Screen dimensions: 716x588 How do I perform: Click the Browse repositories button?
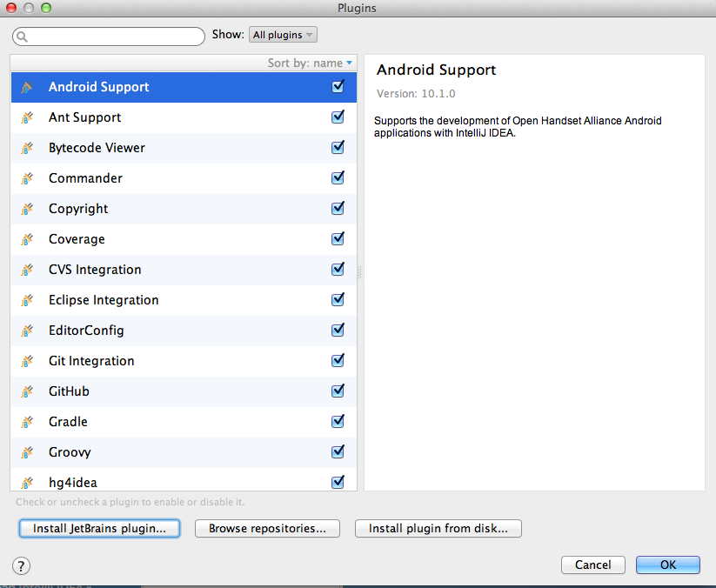point(267,529)
